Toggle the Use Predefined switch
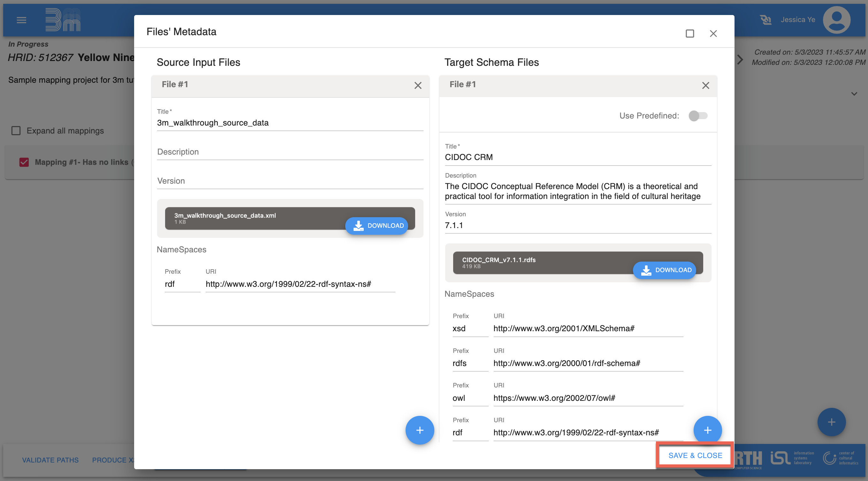Screen dimensions: 868x481 (697, 116)
